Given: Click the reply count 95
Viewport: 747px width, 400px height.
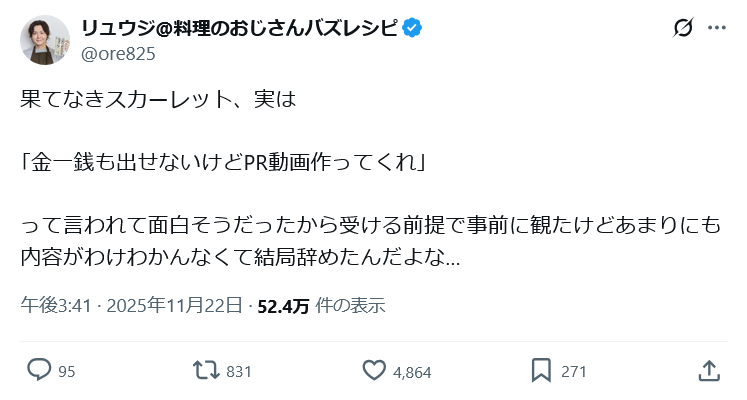Looking at the screenshot, I should 67,372.
